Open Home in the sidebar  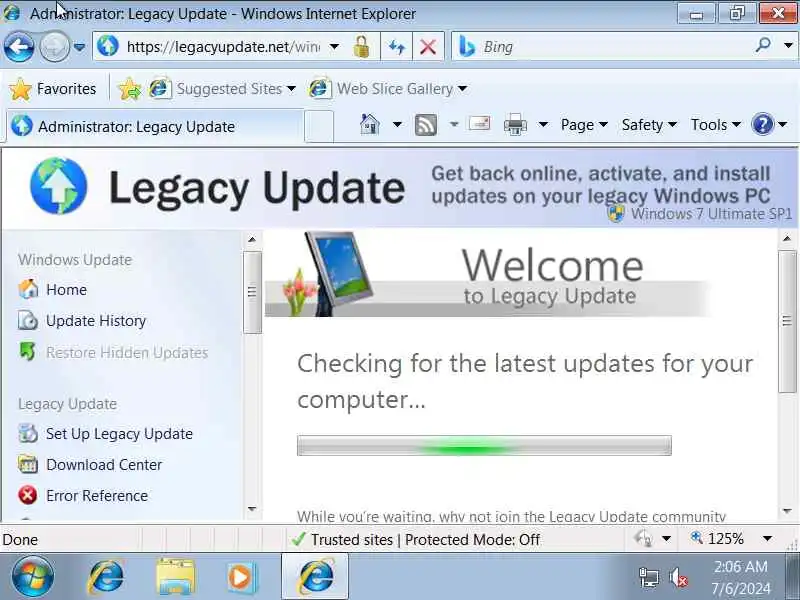click(66, 290)
